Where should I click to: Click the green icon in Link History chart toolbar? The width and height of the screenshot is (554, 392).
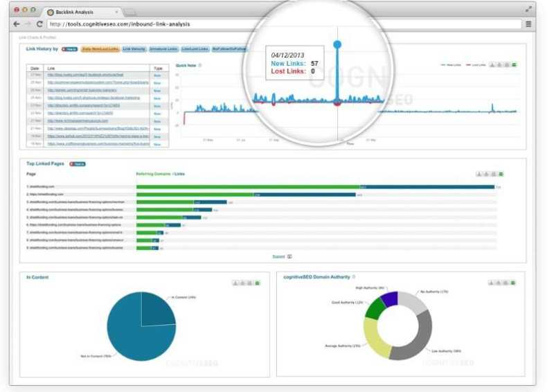click(x=515, y=65)
